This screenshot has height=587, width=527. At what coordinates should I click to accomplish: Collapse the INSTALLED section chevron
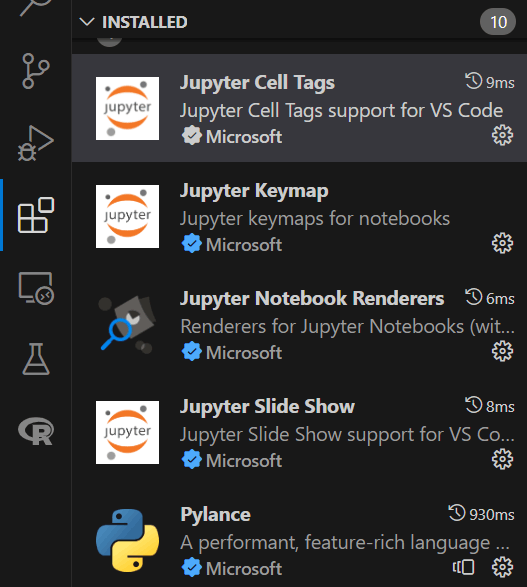click(x=87, y=22)
